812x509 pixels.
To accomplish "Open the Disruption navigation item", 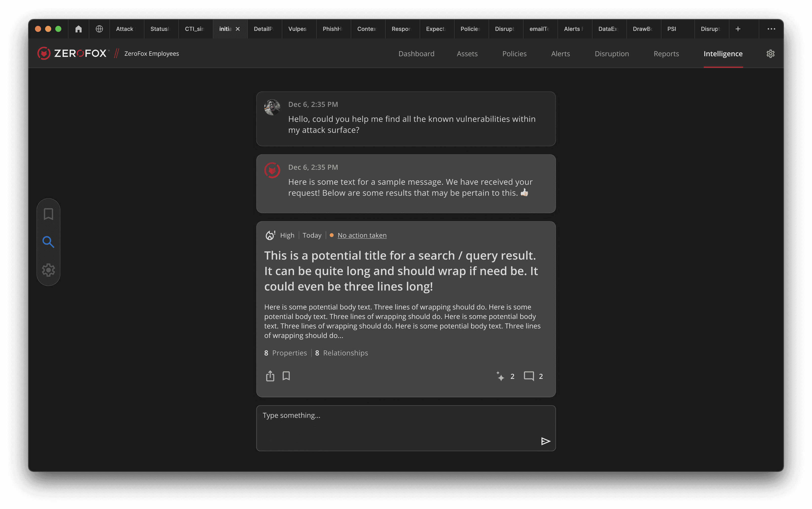I will pyautogui.click(x=612, y=54).
